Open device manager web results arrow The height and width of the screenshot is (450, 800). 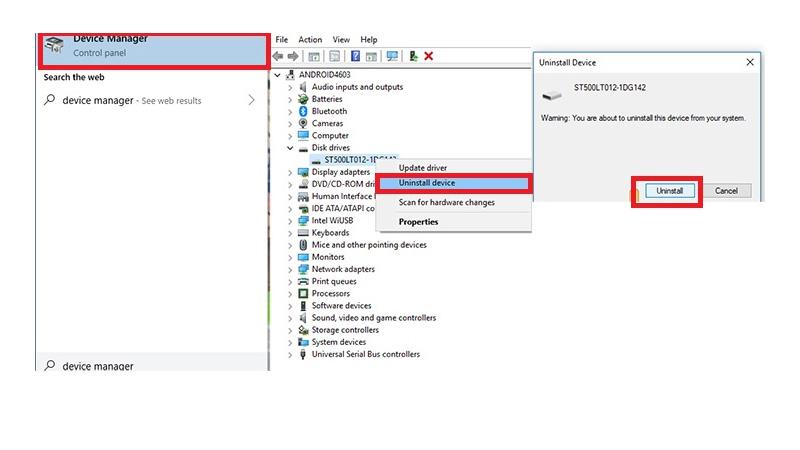click(x=251, y=100)
